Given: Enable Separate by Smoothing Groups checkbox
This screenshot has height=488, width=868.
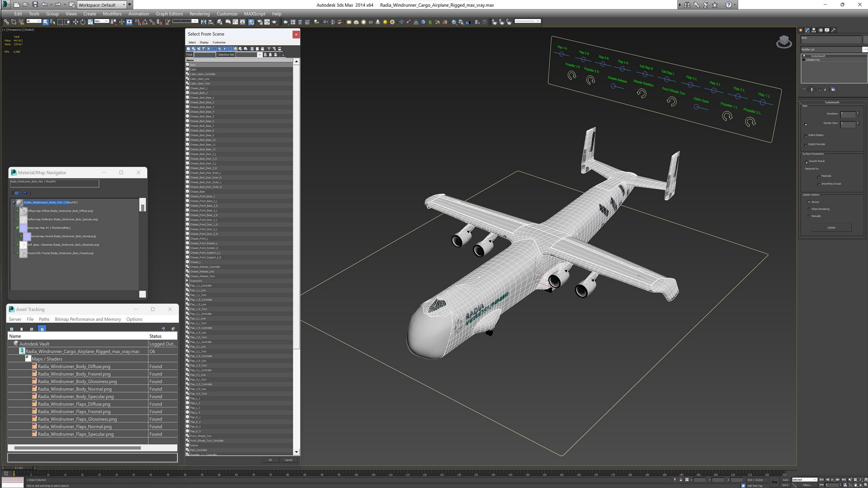Looking at the screenshot, I should 819,184.
